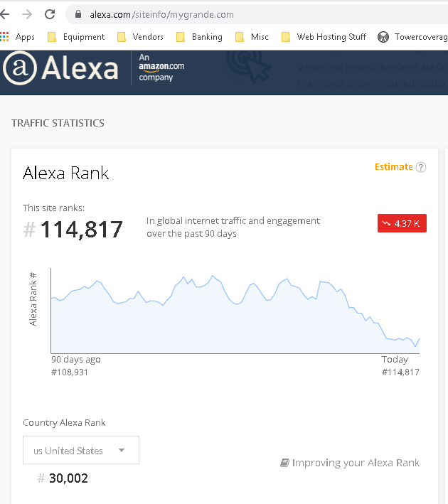Open the Equipment bookmarks folder
The width and height of the screenshot is (448, 504).
[x=76, y=37]
